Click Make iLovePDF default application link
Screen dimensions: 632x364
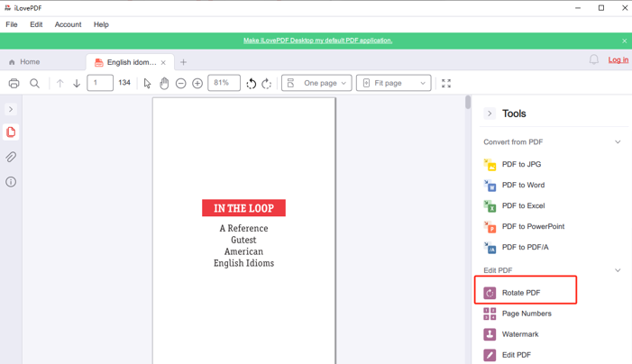(x=317, y=41)
